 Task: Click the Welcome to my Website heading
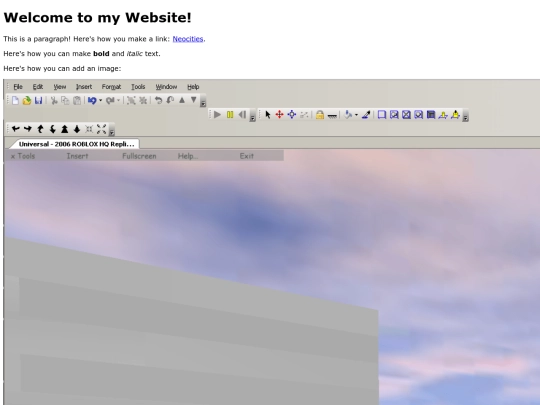click(97, 18)
